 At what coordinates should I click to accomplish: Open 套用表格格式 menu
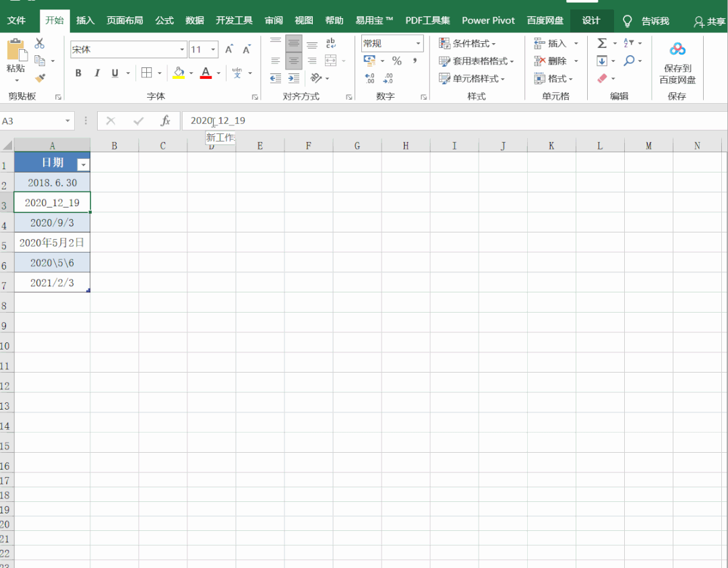(x=477, y=61)
